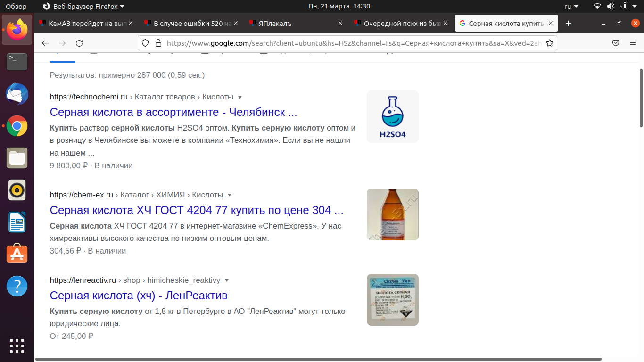Open Веб-браузер Firefox app menu
Screen dimensions: 644x362
pos(83,6)
